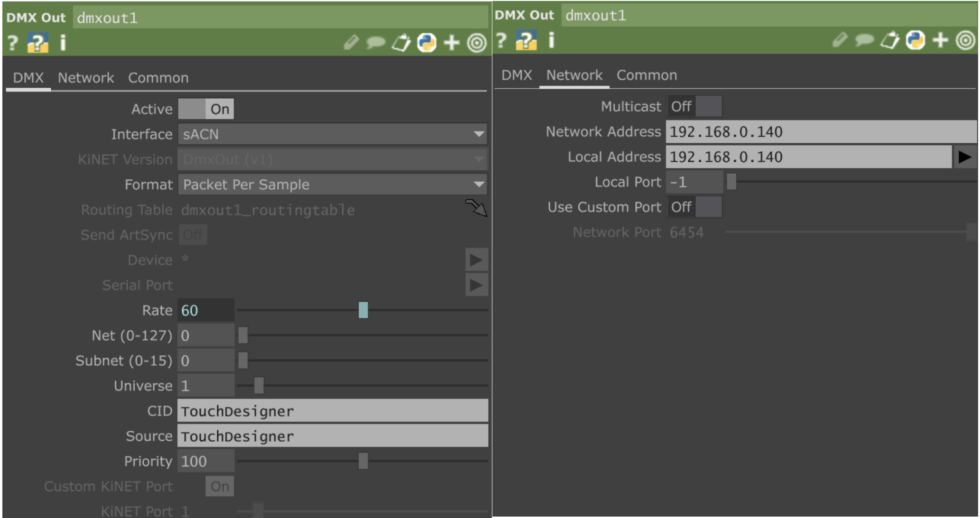Click the Routing Table arrow button
The height and width of the screenshot is (518, 980).
tap(476, 208)
